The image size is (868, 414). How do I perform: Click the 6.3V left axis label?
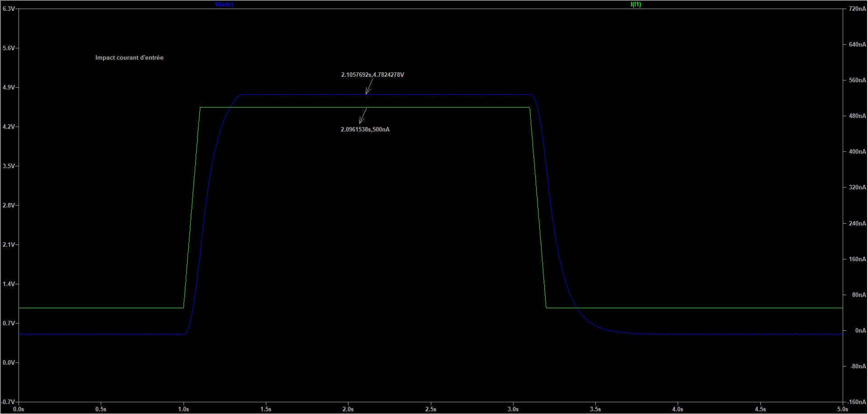point(9,9)
